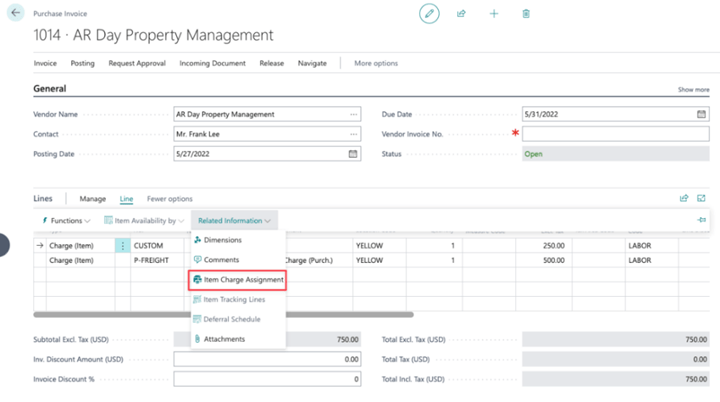
Task: Click the plus new document icon
Action: click(x=494, y=14)
